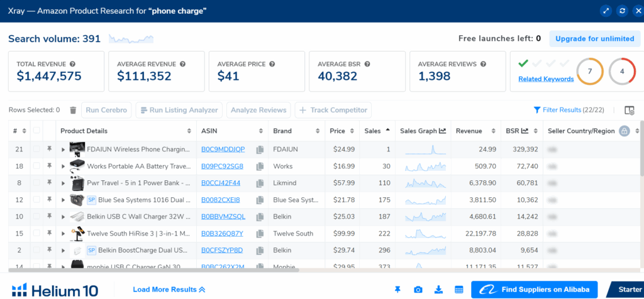This screenshot has width=644, height=299.
Task: Expand the Belkin USB C Wall Charger row
Action: pyautogui.click(x=64, y=217)
